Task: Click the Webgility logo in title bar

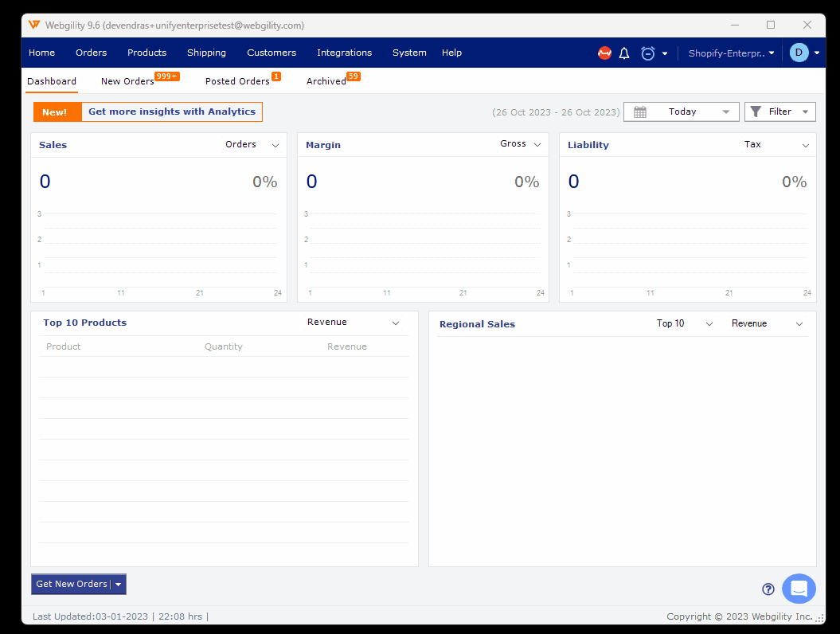Action: click(34, 25)
